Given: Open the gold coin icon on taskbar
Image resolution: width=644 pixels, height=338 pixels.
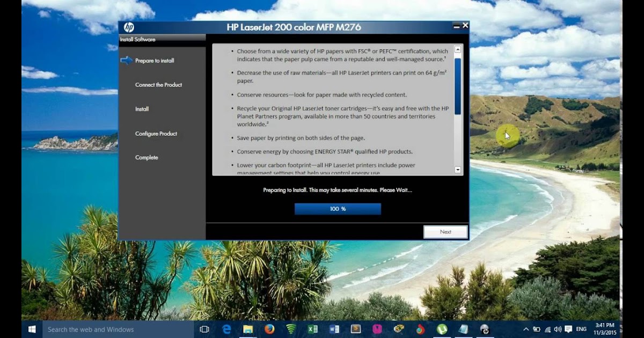Looking at the screenshot, I should pos(399,329).
